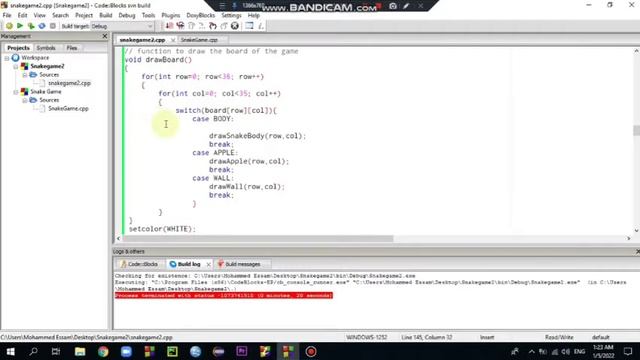This screenshot has height=360, width=640.
Task: Click WINDOWS-1252 encoding in status bar
Action: click(367, 337)
